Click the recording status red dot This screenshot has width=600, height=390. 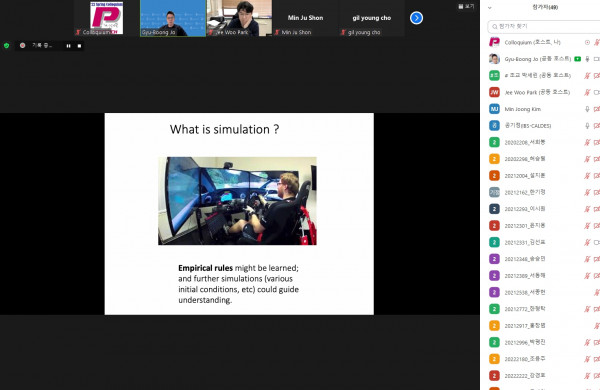pos(23,46)
